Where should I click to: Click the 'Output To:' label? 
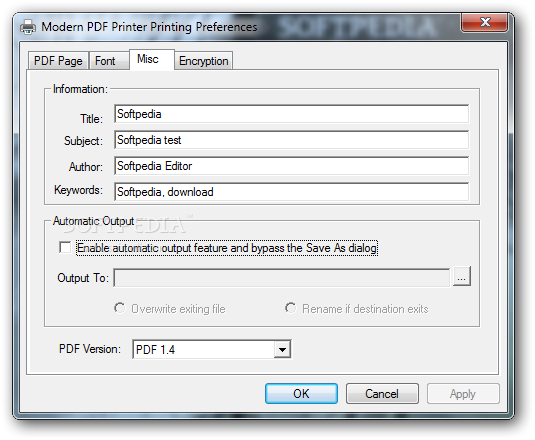click(83, 278)
